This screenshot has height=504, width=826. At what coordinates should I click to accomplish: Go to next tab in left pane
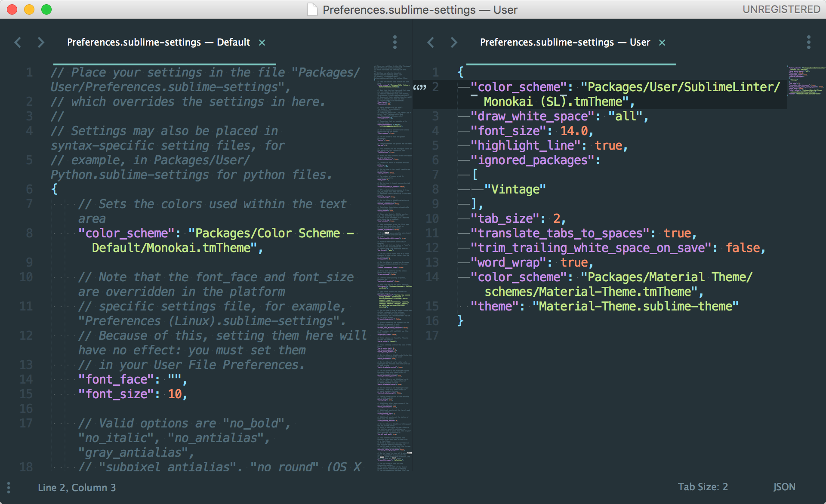[x=41, y=42]
